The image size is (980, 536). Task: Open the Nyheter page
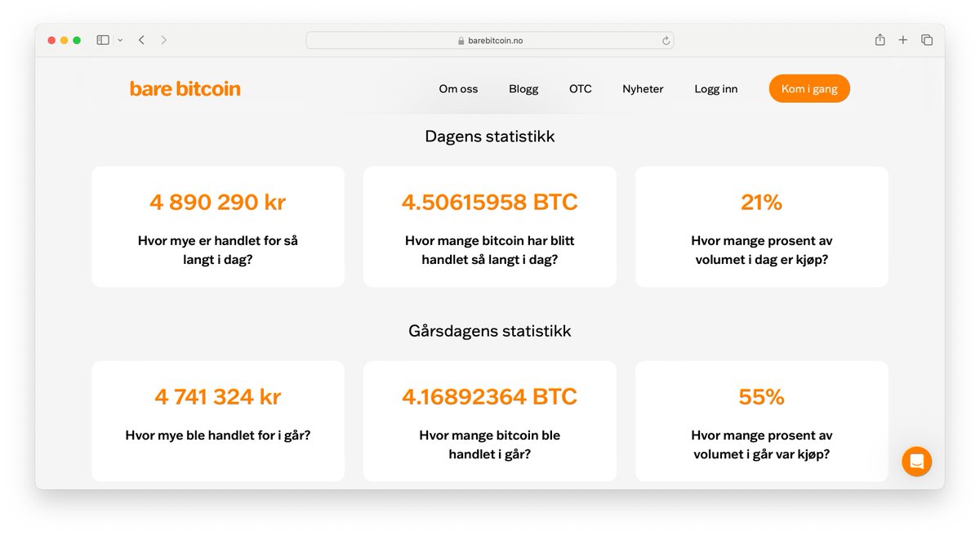[643, 88]
